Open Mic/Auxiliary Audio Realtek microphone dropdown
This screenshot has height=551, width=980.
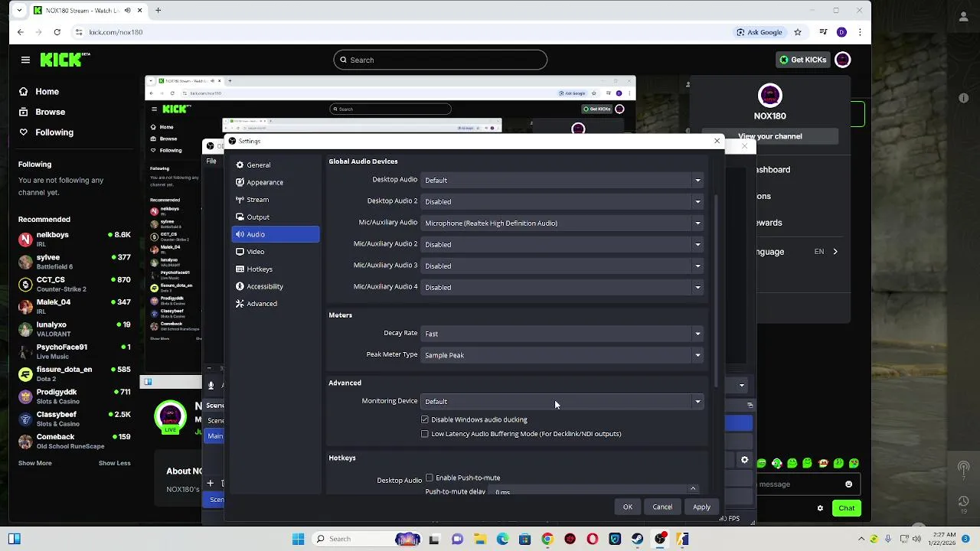coord(562,223)
